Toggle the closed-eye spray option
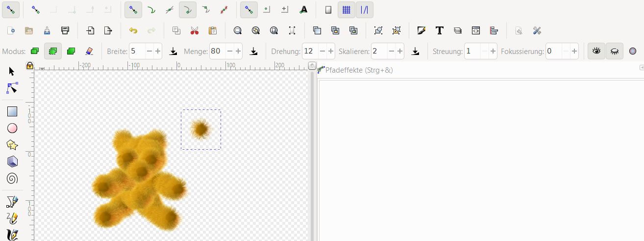The width and height of the screenshot is (644, 241). point(615,51)
